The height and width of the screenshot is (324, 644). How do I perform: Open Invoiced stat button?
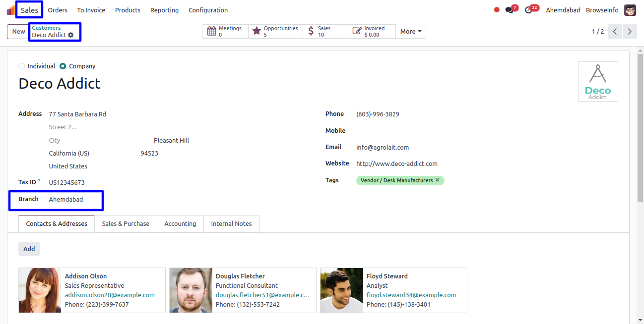372,31
